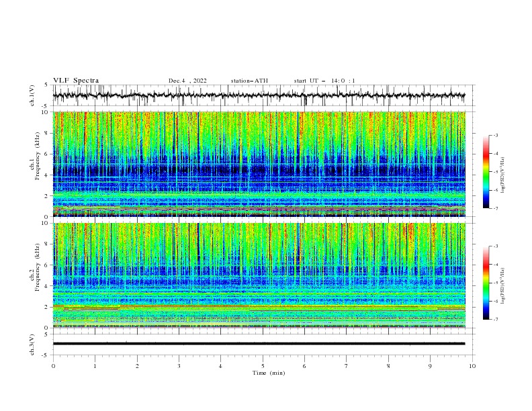Click the ch.2 spectrogram color bar
Image resolution: width=532 pixels, height=411 pixels.
pyautogui.click(x=486, y=283)
